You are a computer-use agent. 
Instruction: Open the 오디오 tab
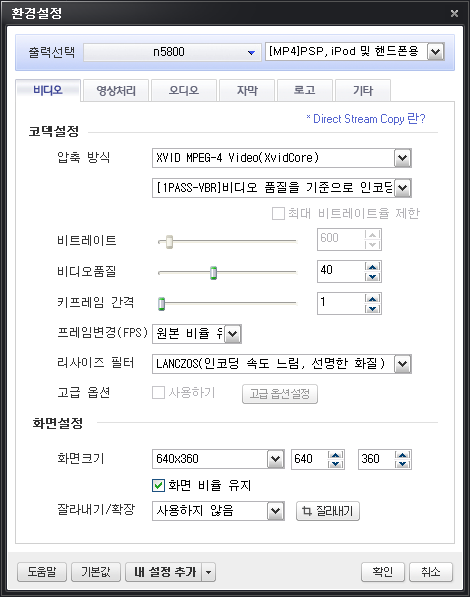pos(184,91)
